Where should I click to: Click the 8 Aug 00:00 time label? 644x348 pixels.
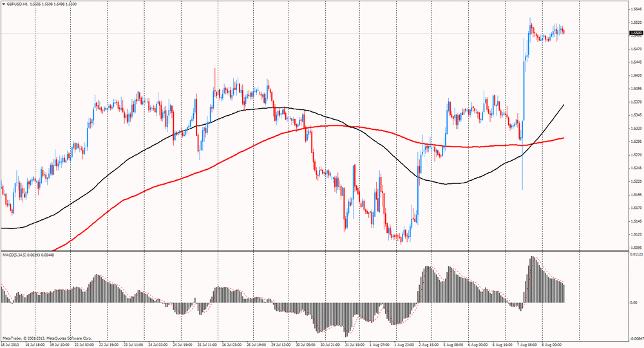tap(551, 345)
